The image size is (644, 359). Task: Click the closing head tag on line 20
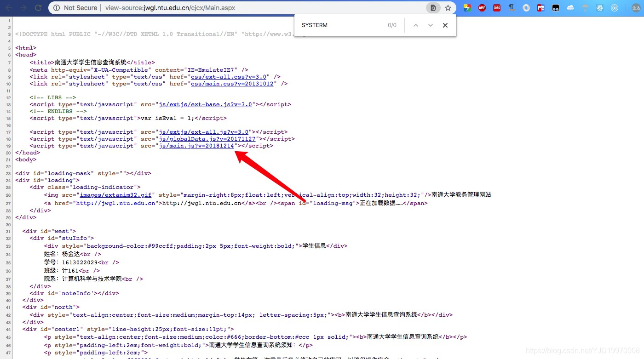click(x=28, y=153)
